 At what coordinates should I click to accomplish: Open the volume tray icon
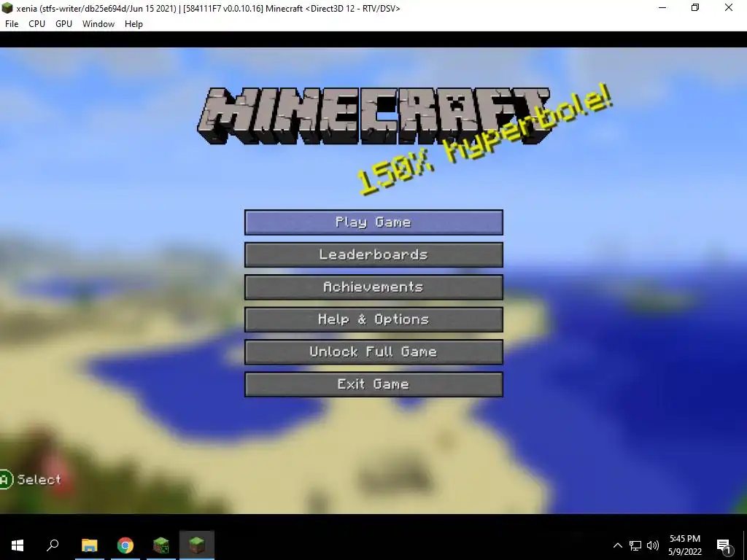pos(653,545)
